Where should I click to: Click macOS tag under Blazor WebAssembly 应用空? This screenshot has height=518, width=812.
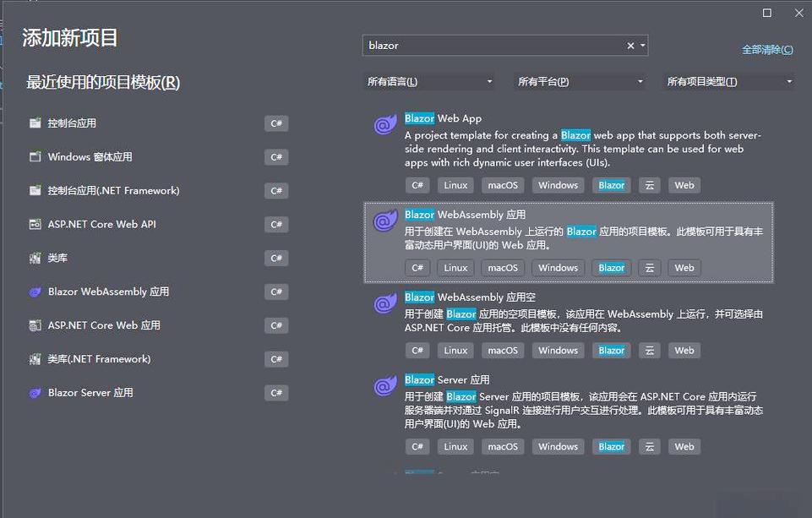(503, 351)
